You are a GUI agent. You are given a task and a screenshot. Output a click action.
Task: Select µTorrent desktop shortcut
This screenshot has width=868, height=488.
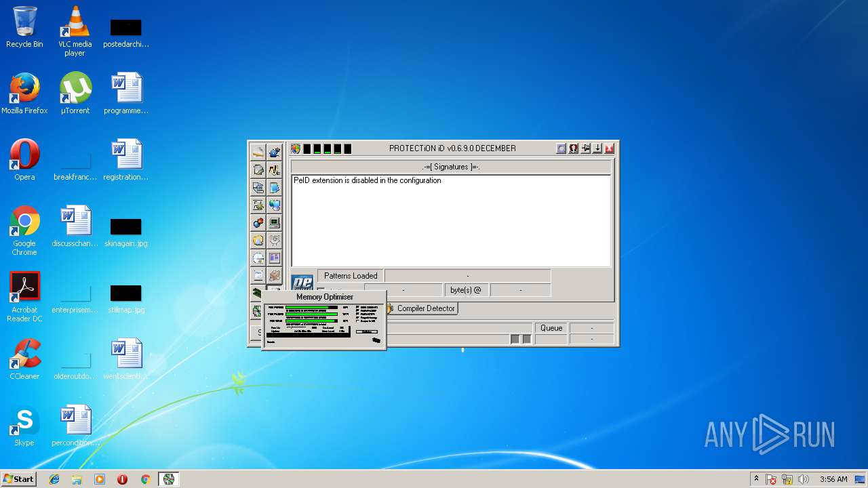(x=75, y=94)
